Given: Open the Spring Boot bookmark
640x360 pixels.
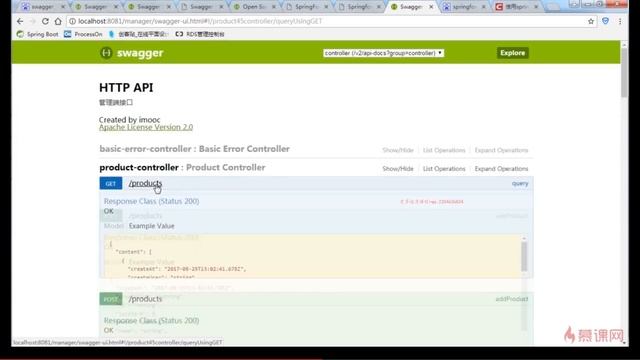Looking at the screenshot, I should (38, 34).
